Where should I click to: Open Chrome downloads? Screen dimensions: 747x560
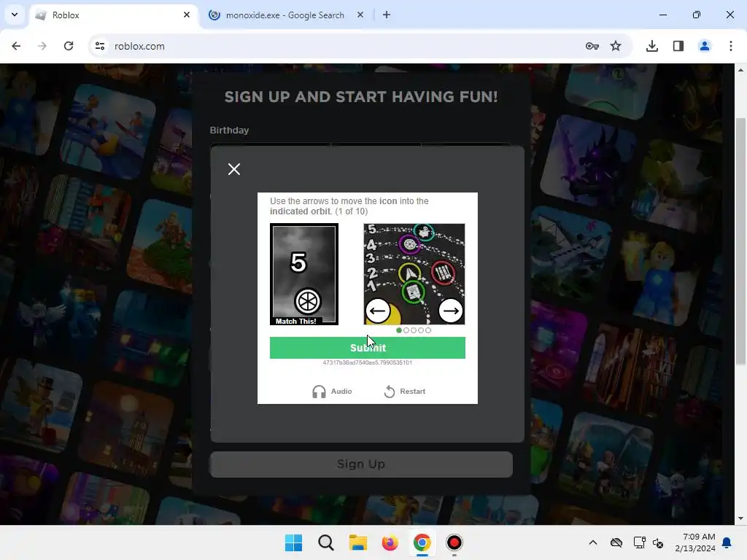pyautogui.click(x=652, y=46)
